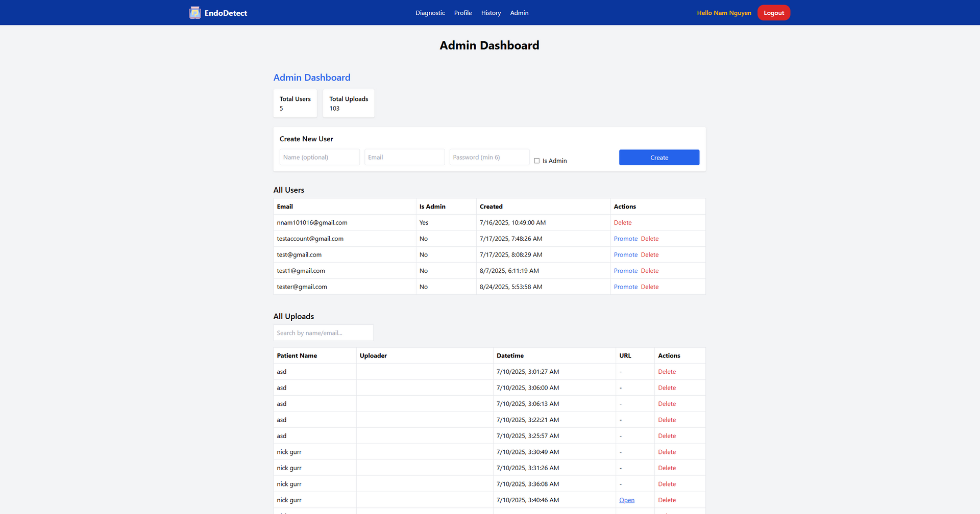Open the URL link for nick gurr upload
This screenshot has height=514, width=980.
coord(626,500)
